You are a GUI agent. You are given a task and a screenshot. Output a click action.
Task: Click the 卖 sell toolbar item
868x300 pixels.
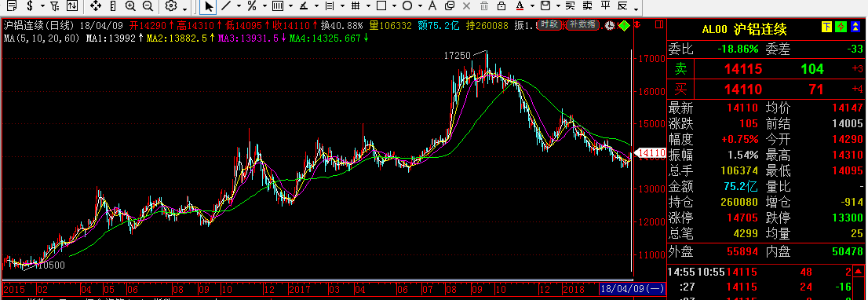pos(588,6)
